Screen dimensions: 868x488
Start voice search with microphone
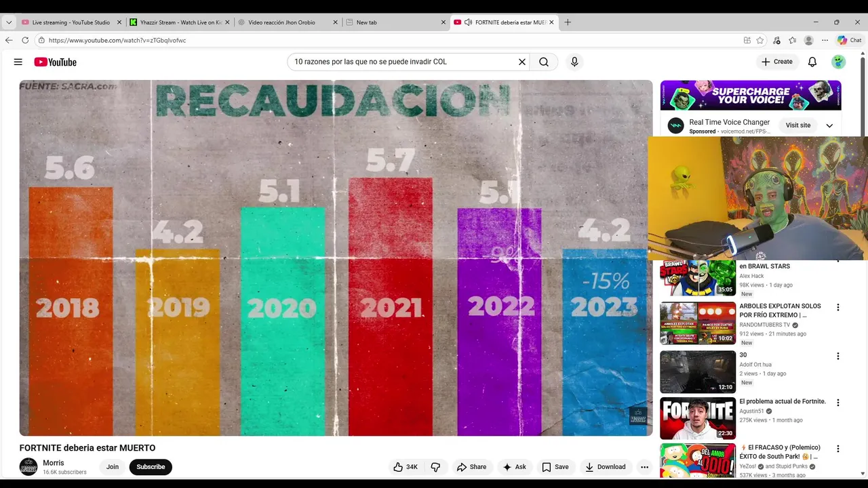click(x=574, y=62)
